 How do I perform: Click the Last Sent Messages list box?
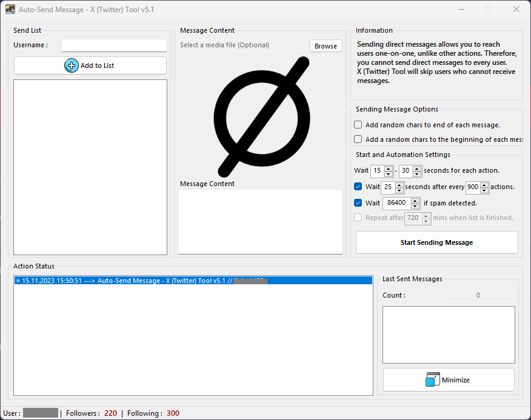click(449, 335)
